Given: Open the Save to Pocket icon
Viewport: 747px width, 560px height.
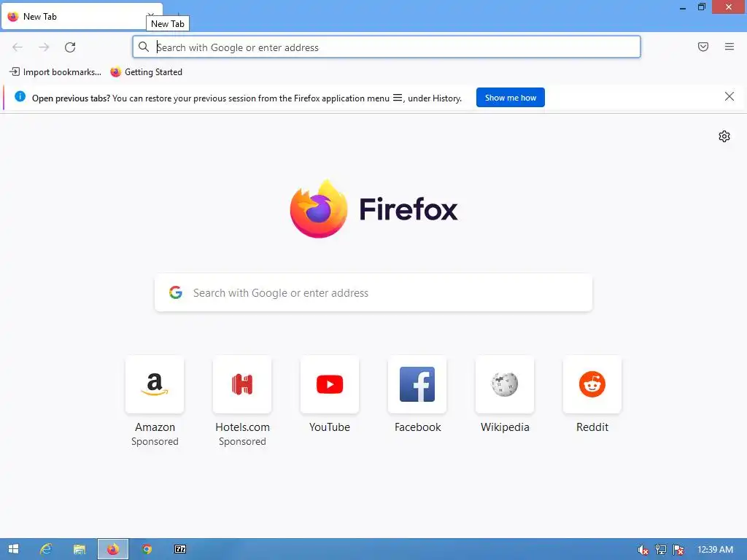Looking at the screenshot, I should click(703, 47).
